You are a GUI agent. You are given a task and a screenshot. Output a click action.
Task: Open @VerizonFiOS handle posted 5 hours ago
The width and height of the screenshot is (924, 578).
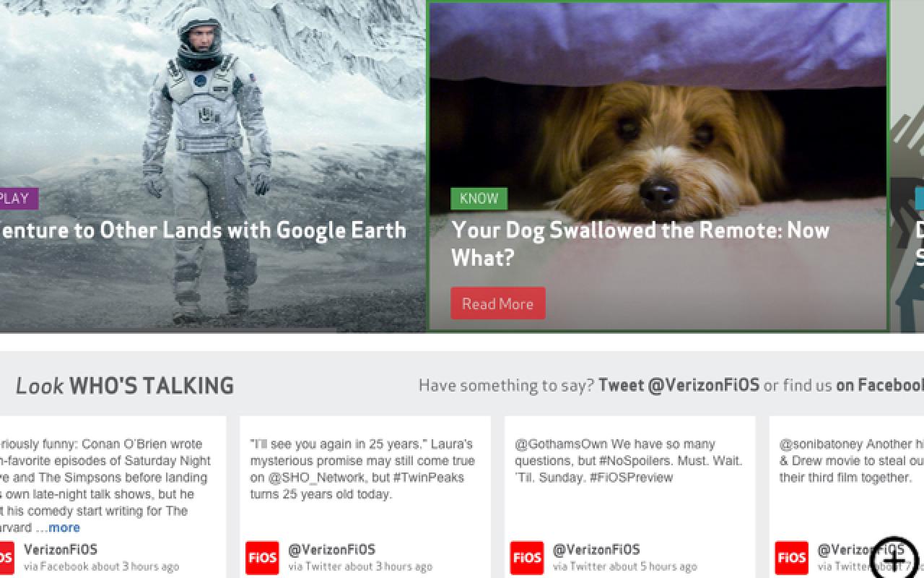[596, 550]
